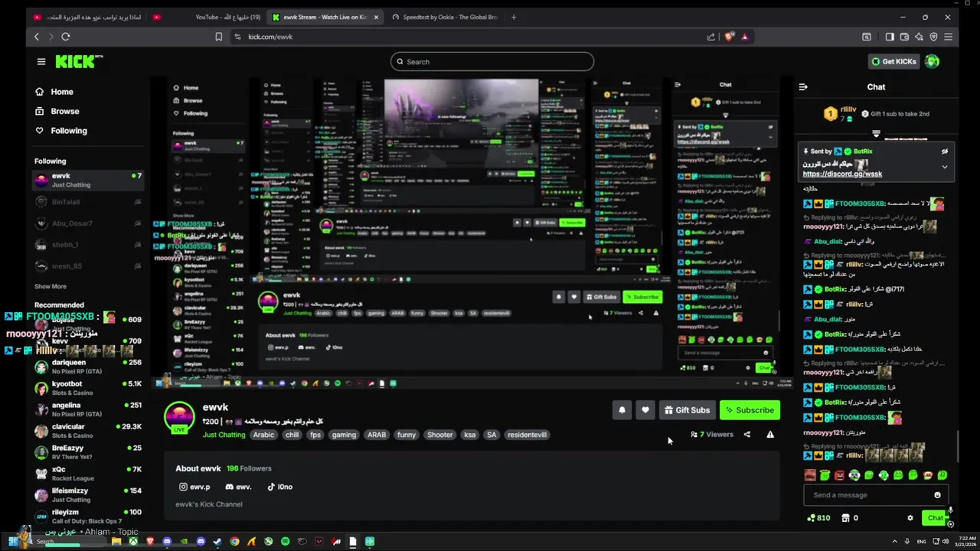
Task: Focus the Kick Search field
Action: 492,61
